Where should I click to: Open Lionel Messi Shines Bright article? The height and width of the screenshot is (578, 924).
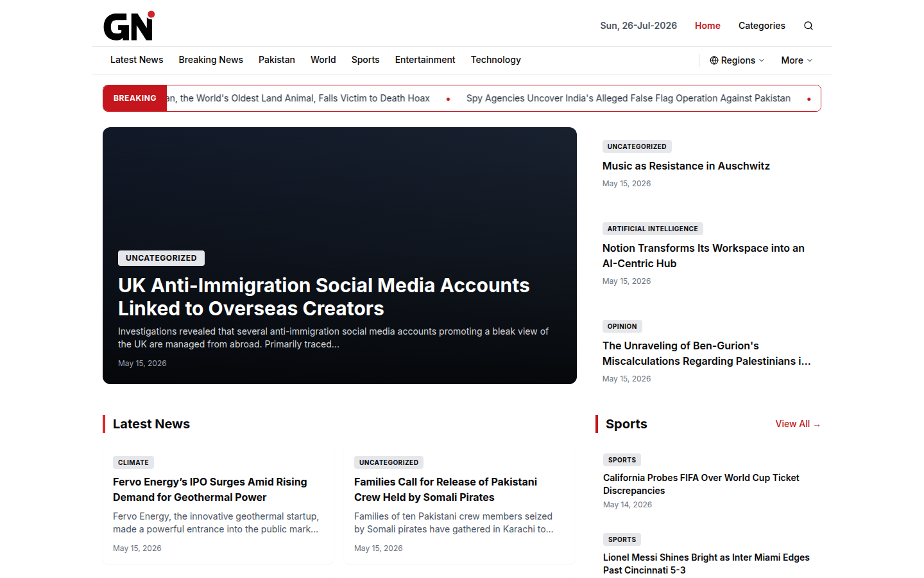[x=706, y=564]
